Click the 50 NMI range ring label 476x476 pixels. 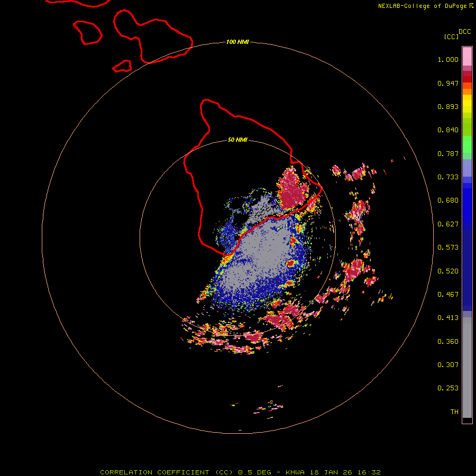(x=237, y=140)
